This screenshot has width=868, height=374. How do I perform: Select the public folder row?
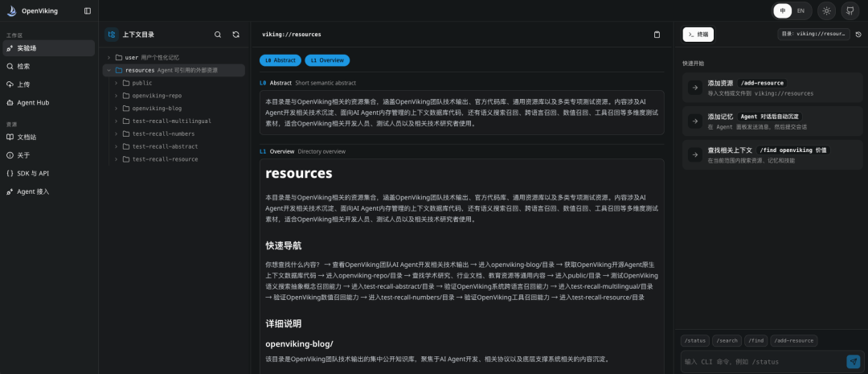click(x=177, y=83)
